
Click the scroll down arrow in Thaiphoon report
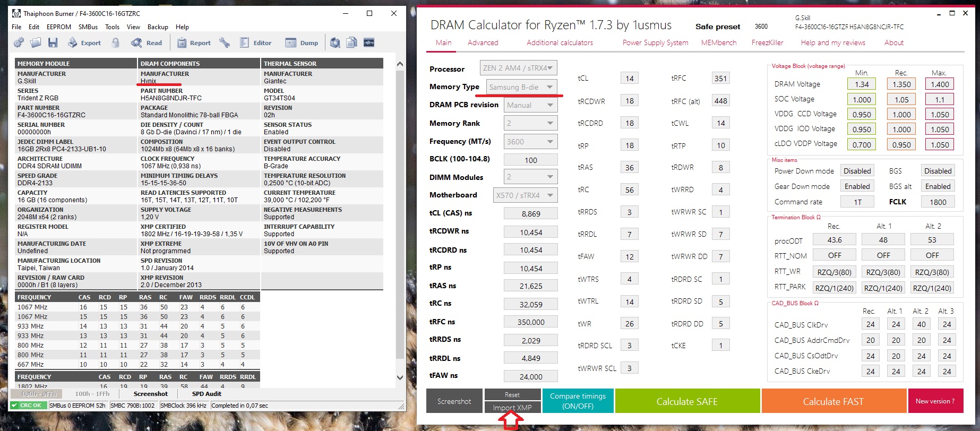tap(400, 377)
